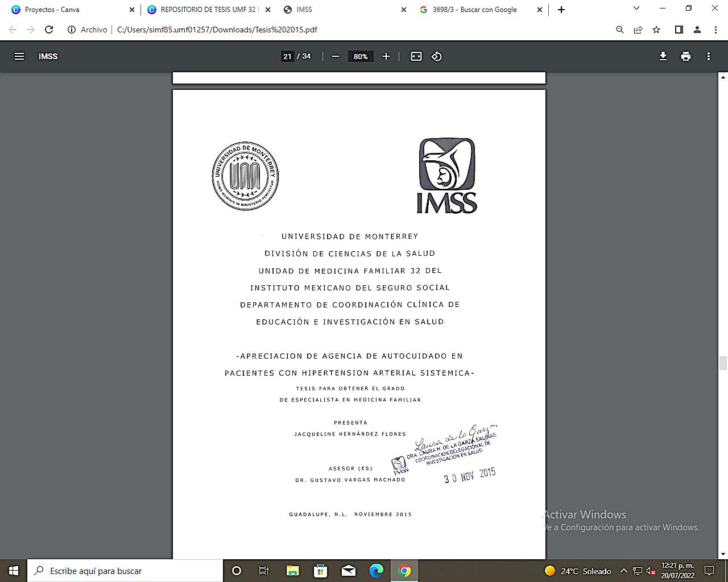Open Microsoft Edge from taskbar
Viewport: 728px width, 582px height.
pos(376,571)
